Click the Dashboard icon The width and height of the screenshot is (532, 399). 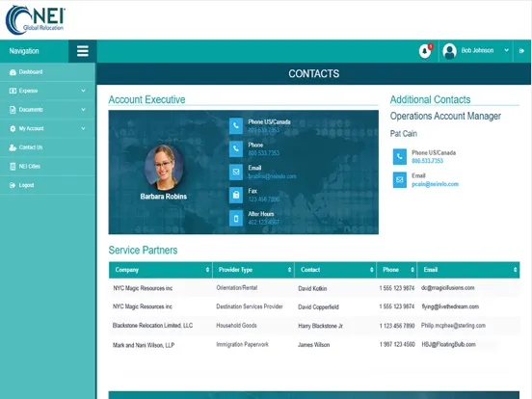13,72
